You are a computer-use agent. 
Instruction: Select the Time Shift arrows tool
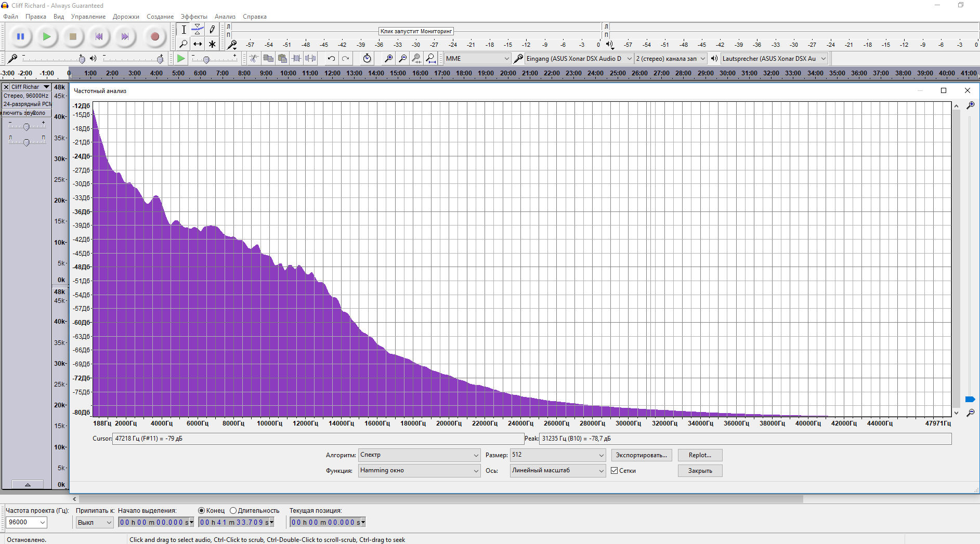(198, 44)
